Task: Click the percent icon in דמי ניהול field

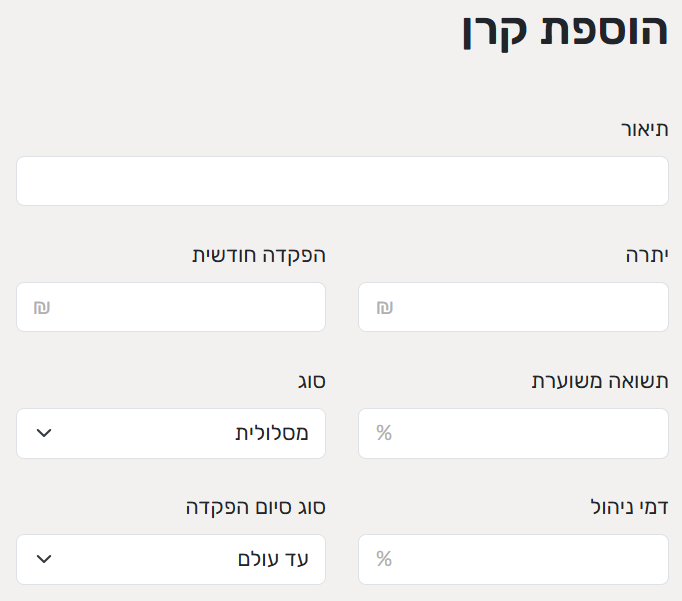Action: click(384, 559)
